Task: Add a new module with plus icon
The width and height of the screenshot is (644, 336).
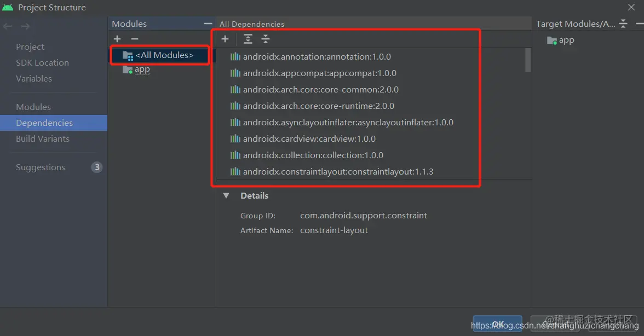Action: (117, 39)
